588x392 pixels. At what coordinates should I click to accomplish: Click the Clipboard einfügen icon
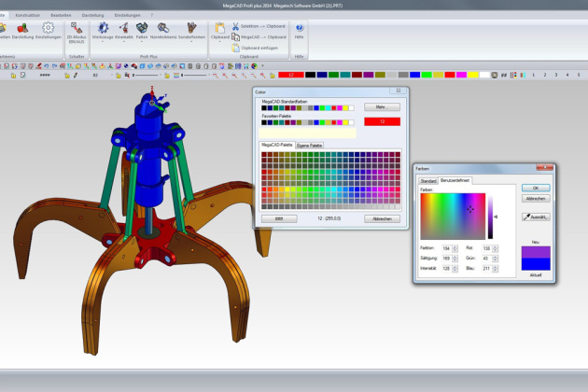point(236,48)
